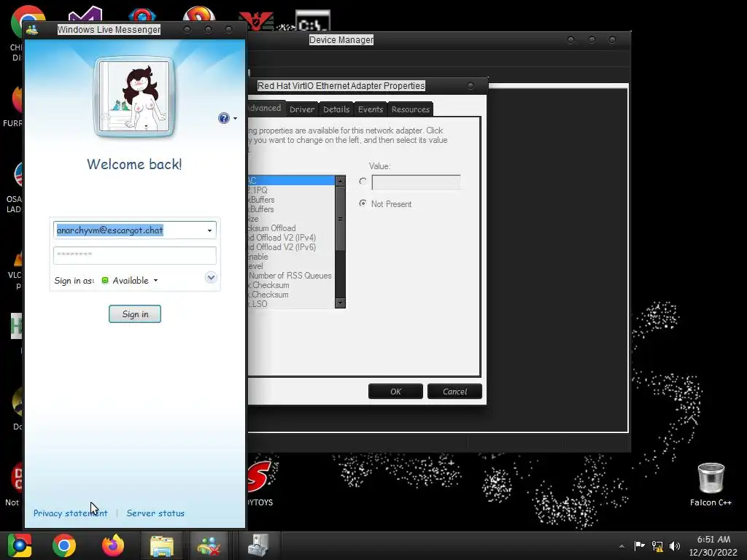Image resolution: width=747 pixels, height=560 pixels.
Task: Switch to the Advanced tab
Action: 266,108
